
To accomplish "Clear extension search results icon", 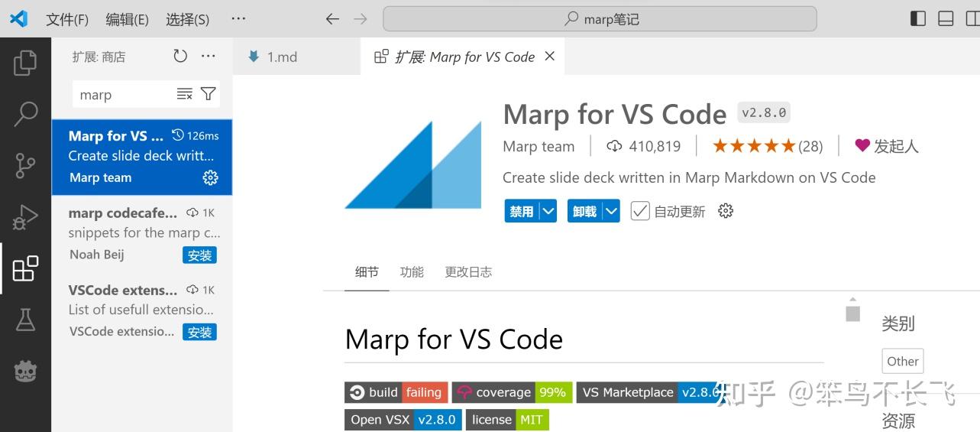I will [x=185, y=94].
